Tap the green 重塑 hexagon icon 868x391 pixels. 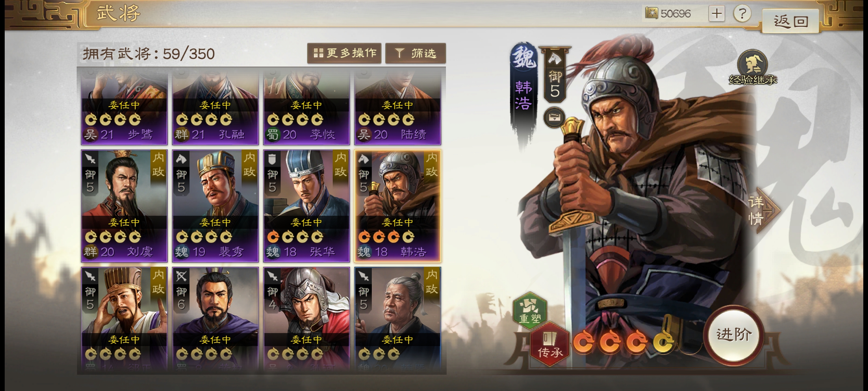click(x=530, y=311)
